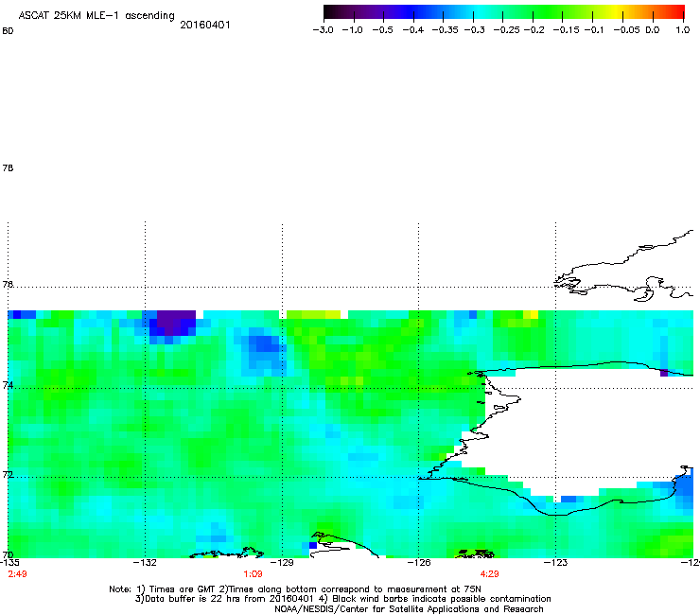Click the red time label '2:49'
Viewport: 700px width, 615px height.
17,574
